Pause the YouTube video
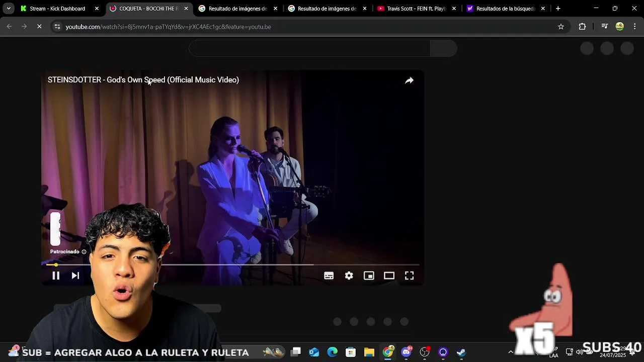Viewport: 644px width, 362px height. [x=56, y=276]
